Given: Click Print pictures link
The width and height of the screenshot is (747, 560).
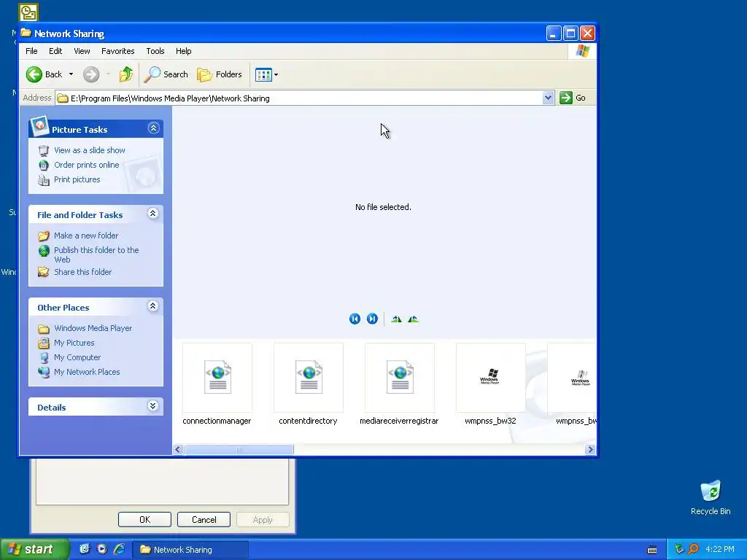Looking at the screenshot, I should tap(77, 179).
